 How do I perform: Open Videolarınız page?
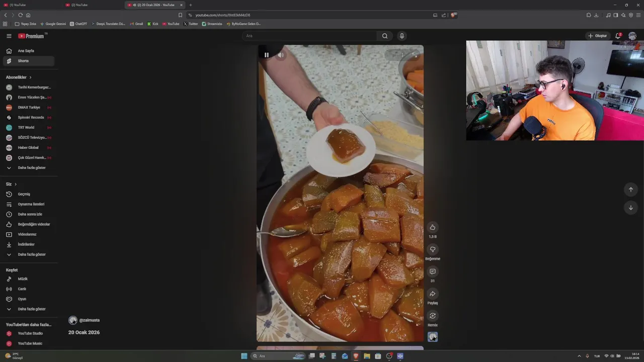[29, 234]
